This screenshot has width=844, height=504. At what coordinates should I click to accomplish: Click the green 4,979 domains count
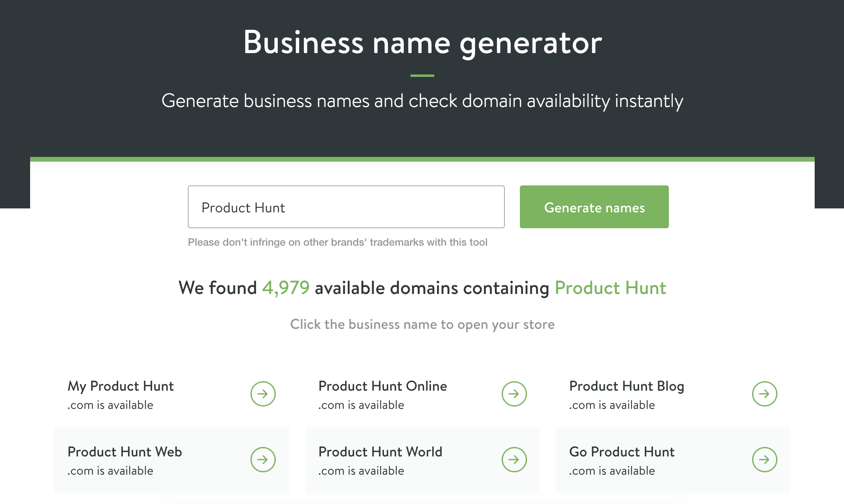[x=286, y=288]
